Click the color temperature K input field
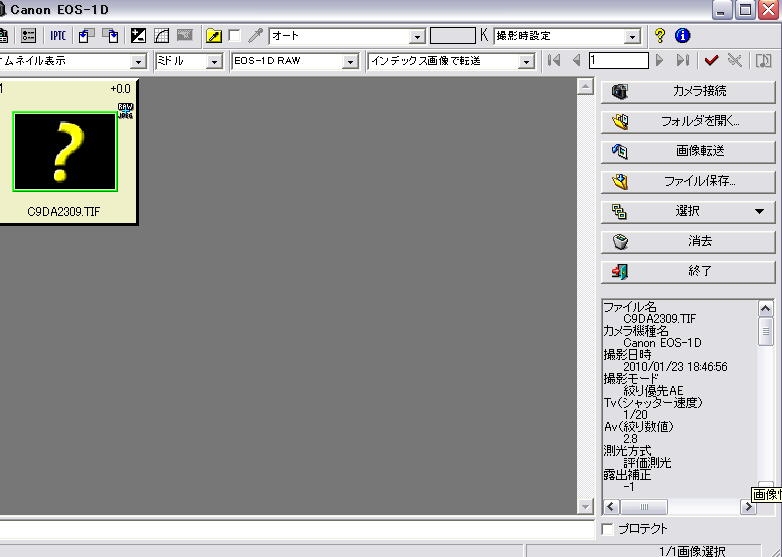 [x=453, y=36]
